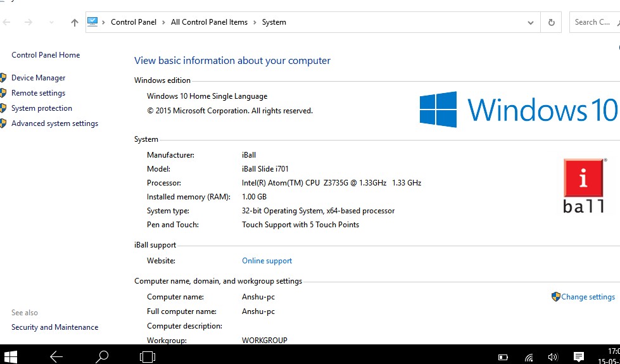The width and height of the screenshot is (620, 364).
Task: Open Device Manager from the sidebar
Action: pyautogui.click(x=38, y=78)
